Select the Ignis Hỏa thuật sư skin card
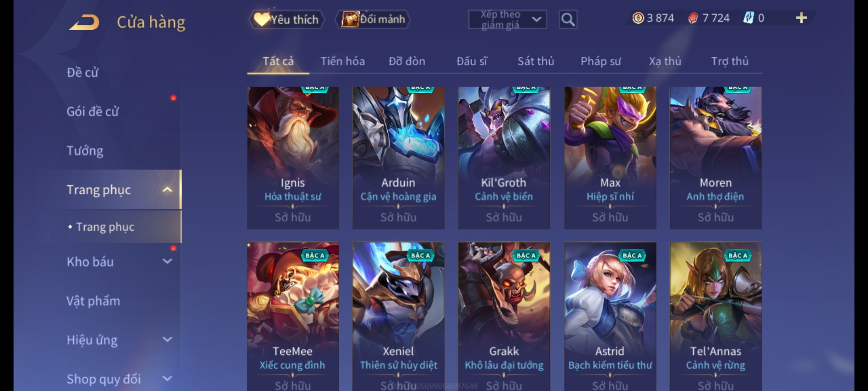 (293, 157)
